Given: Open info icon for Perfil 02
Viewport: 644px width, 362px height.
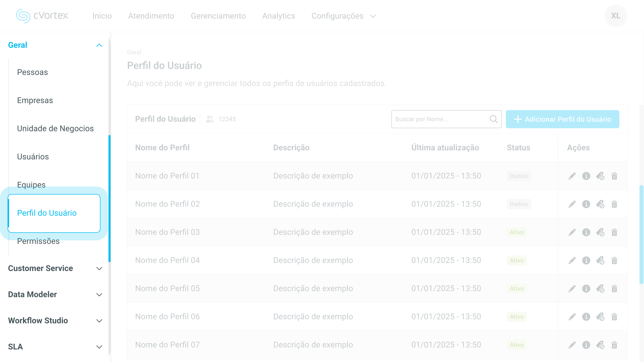Looking at the screenshot, I should pos(586,204).
